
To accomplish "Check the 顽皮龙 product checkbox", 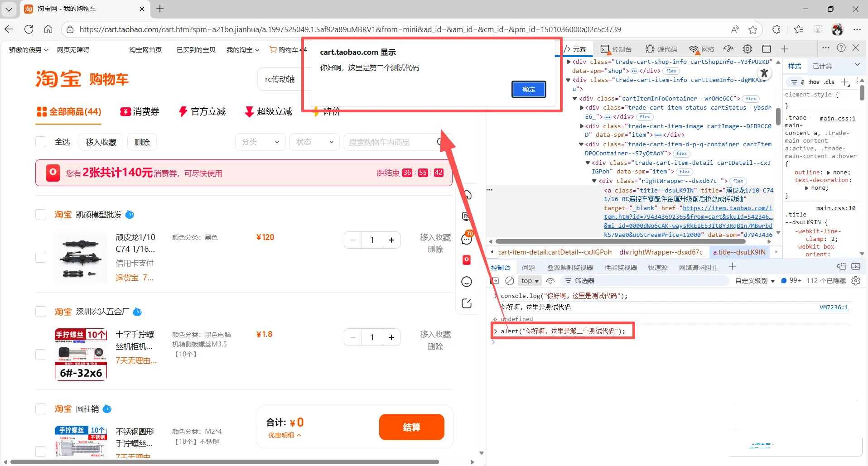I will pyautogui.click(x=41, y=257).
